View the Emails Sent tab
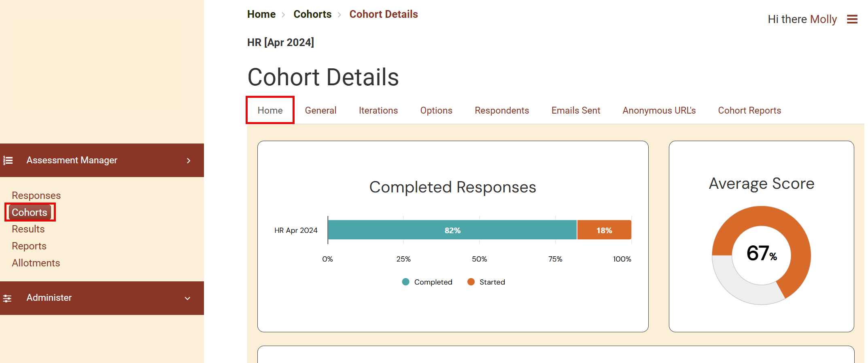 point(575,110)
